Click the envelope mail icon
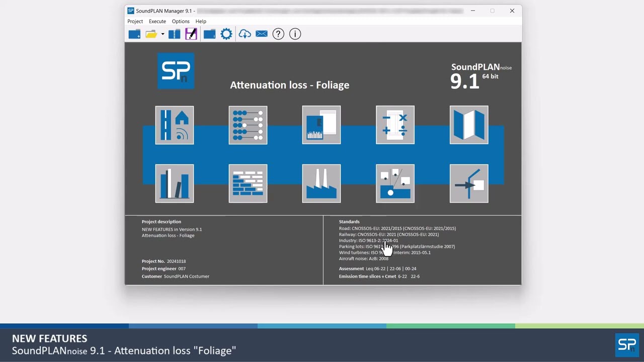Image resolution: width=644 pixels, height=362 pixels. click(x=262, y=34)
